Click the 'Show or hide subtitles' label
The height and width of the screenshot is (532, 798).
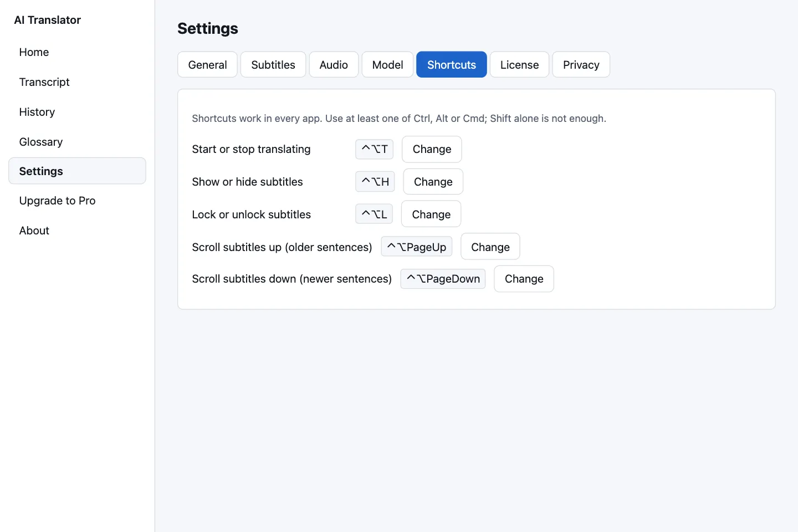(x=247, y=182)
